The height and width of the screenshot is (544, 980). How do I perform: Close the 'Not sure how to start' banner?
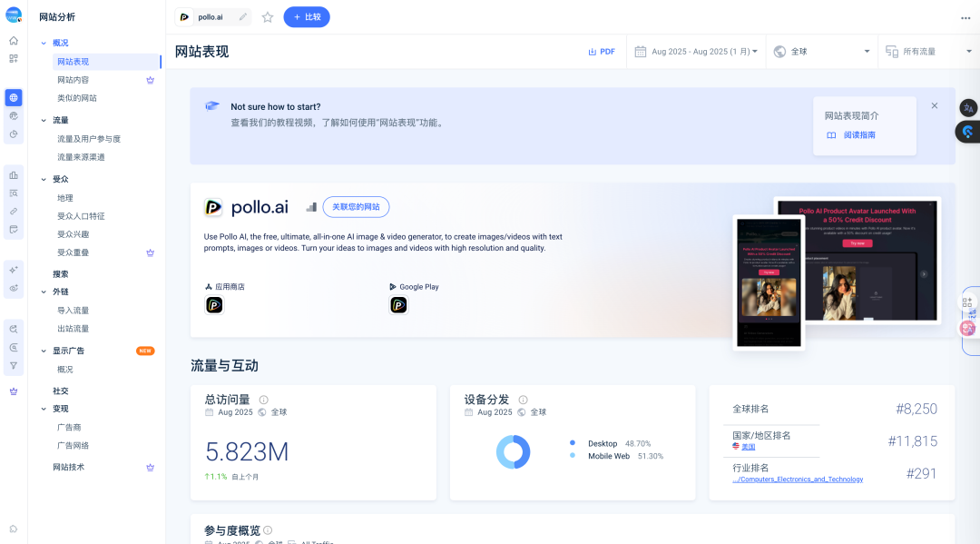(x=935, y=105)
